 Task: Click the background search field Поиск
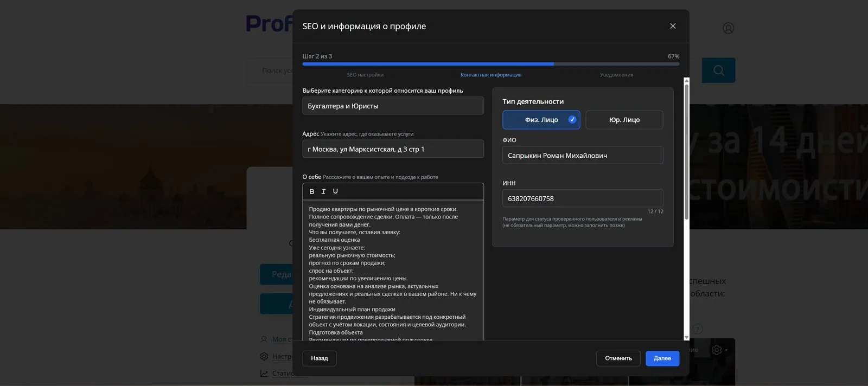pos(270,70)
